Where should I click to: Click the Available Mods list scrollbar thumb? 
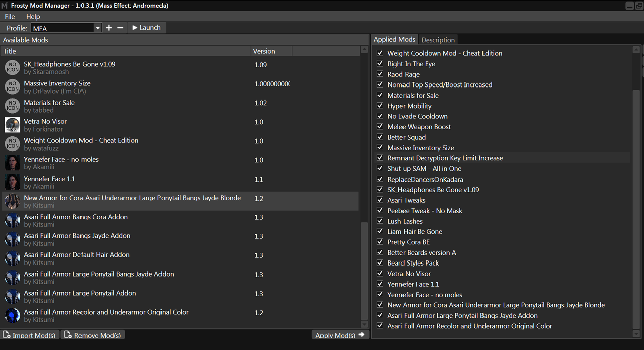coord(365,272)
